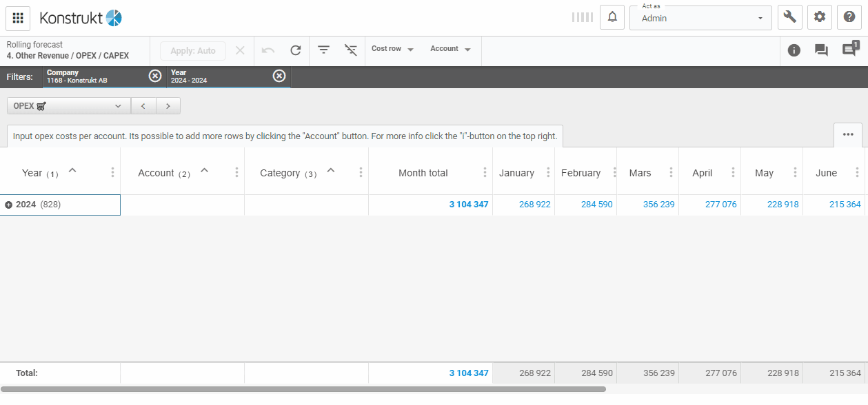Screen dimensions: 868x405
Task: Click the refresh icon in toolbar
Action: [296, 50]
